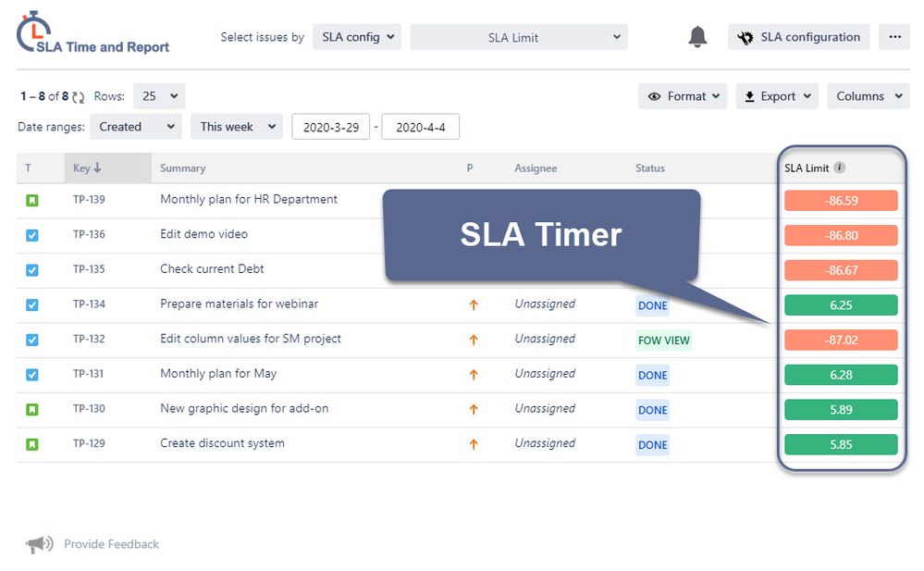924x571 pixels.
Task: Open the SLA Time and Report home logo
Action: pyautogui.click(x=90, y=32)
